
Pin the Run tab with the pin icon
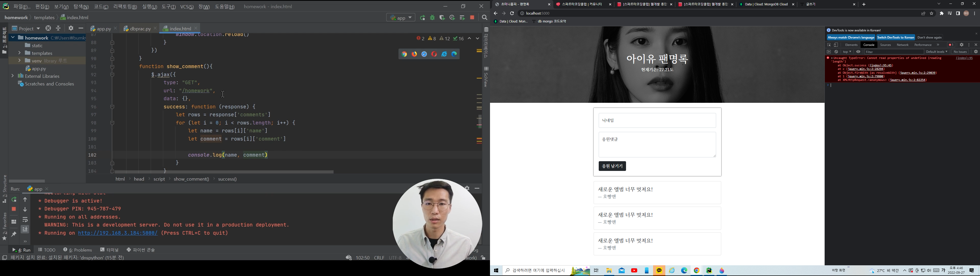(14, 235)
